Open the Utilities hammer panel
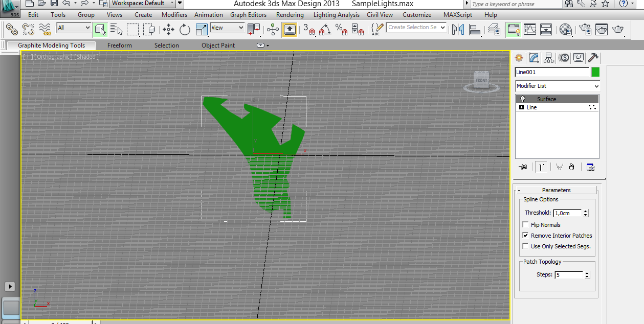 tap(593, 58)
